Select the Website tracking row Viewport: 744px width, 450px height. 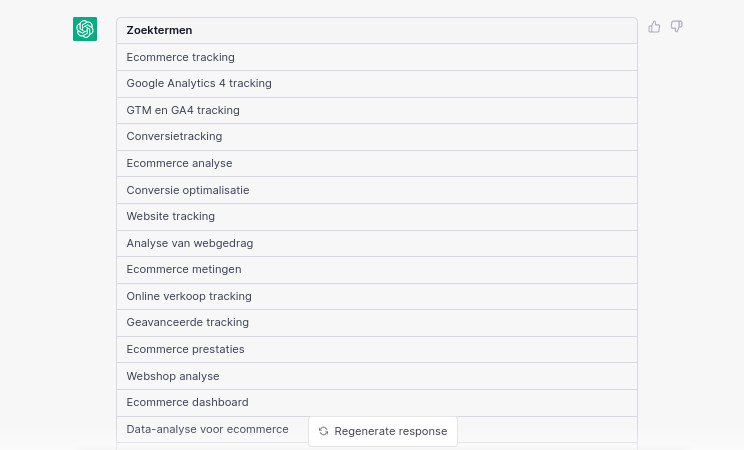pos(377,217)
